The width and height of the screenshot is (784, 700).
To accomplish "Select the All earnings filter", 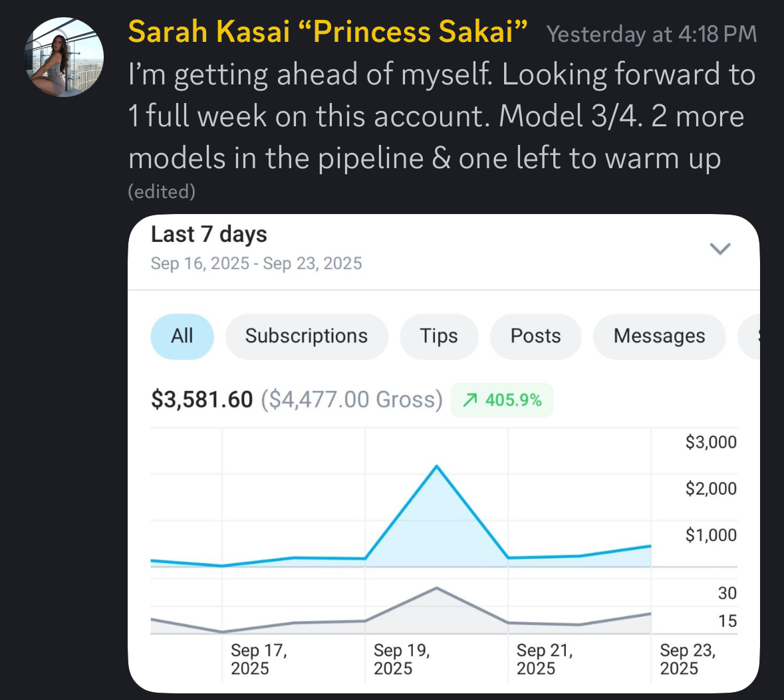I will [x=182, y=336].
